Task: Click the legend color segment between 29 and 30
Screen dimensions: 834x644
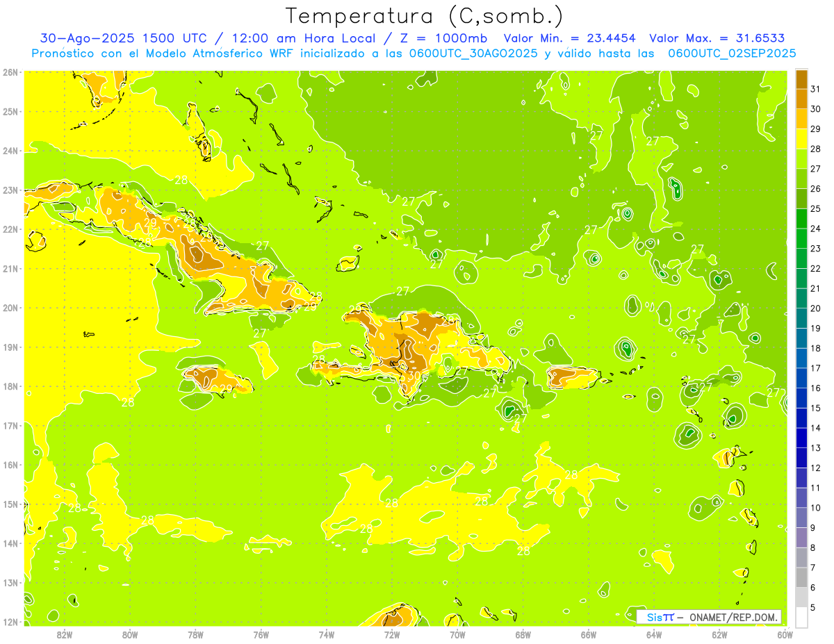Action: point(801,119)
